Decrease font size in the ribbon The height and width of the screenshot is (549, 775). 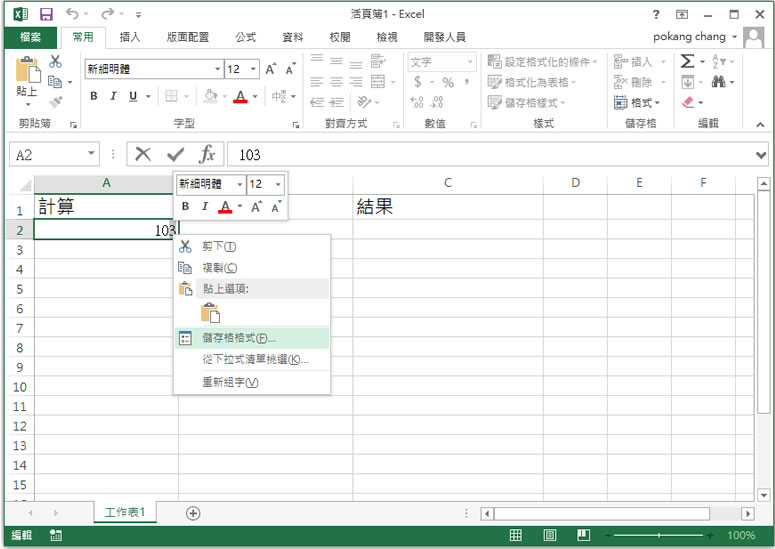pyautogui.click(x=290, y=69)
